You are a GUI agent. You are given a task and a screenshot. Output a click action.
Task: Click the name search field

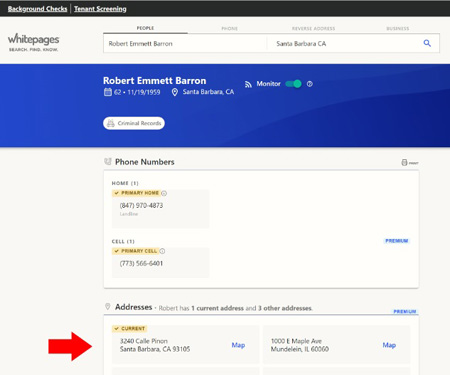[x=185, y=44]
